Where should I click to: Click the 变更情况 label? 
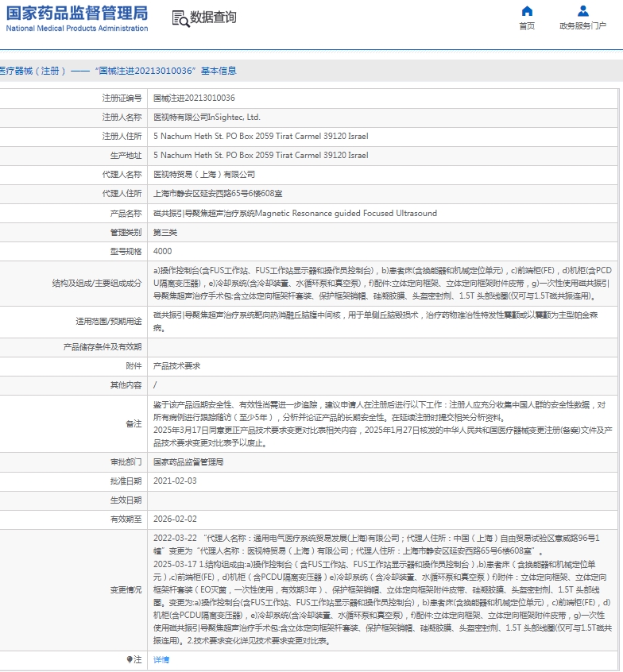pyautogui.click(x=126, y=590)
